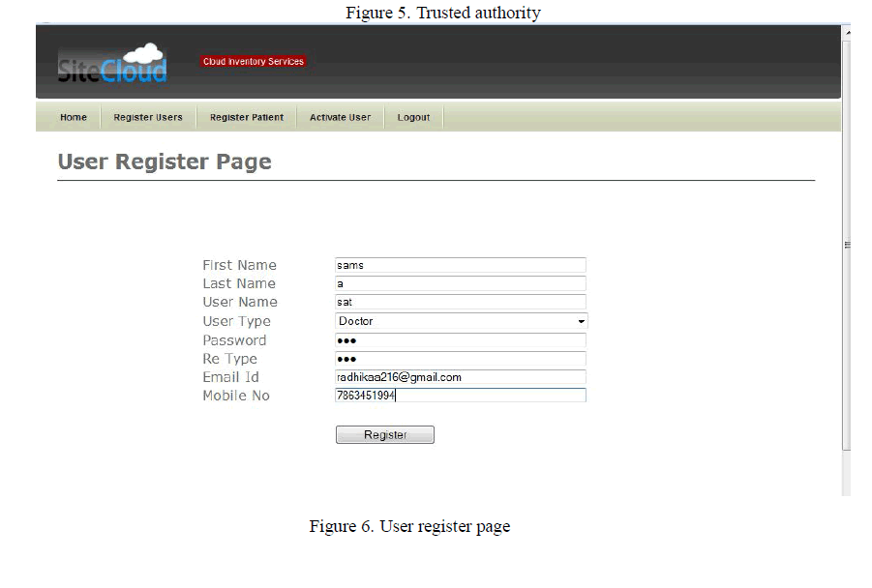Click the User Type dropdown arrow
Screen dimensions: 872x588
[581, 321]
